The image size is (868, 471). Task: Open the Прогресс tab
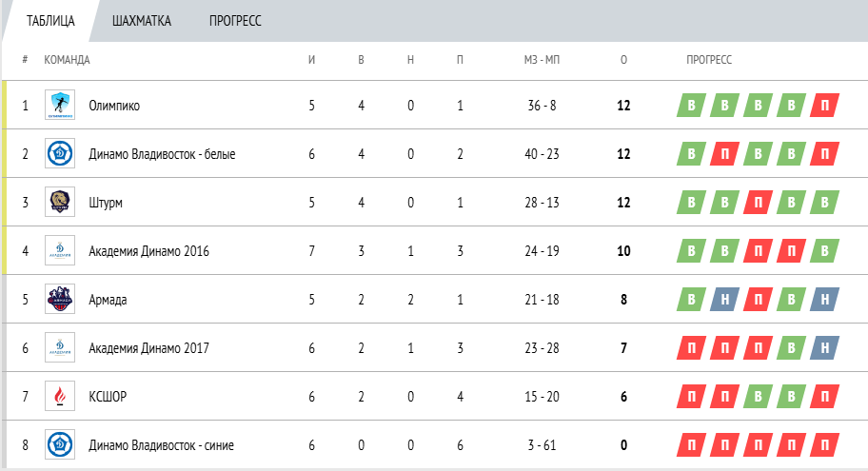click(x=235, y=21)
